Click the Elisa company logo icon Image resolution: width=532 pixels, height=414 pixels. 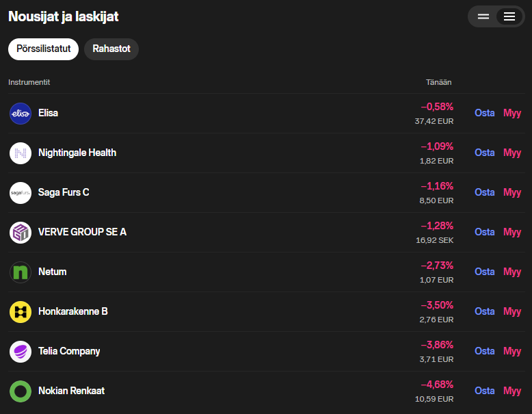(x=21, y=114)
